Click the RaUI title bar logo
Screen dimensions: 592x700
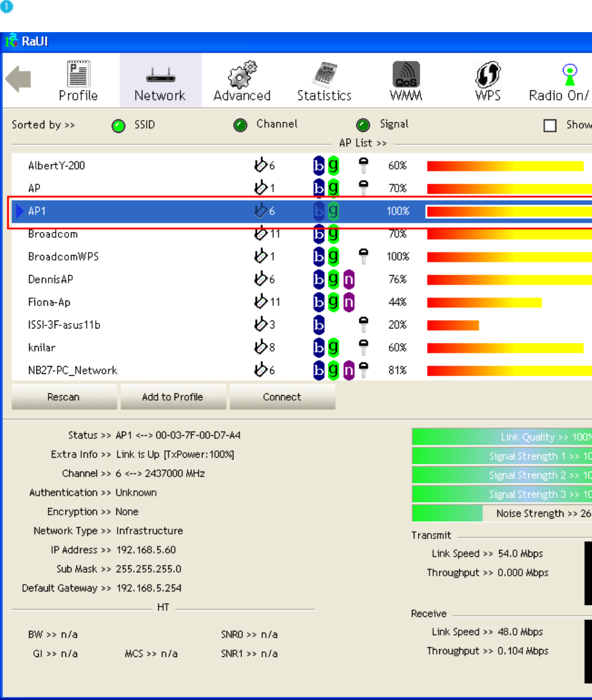click(11, 41)
